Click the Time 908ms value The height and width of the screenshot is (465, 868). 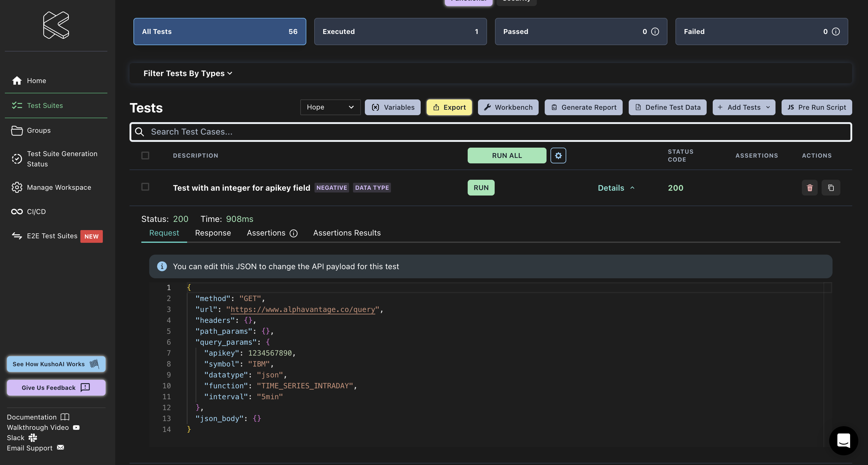point(240,219)
